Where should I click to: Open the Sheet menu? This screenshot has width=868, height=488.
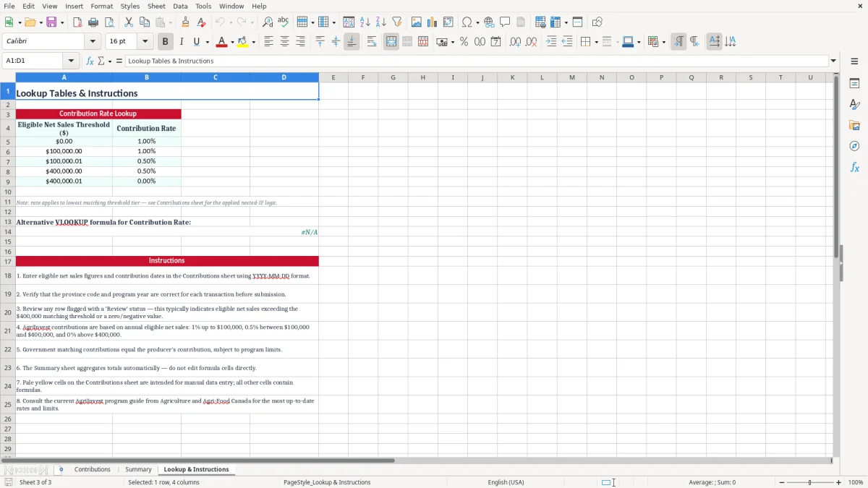[x=156, y=6]
